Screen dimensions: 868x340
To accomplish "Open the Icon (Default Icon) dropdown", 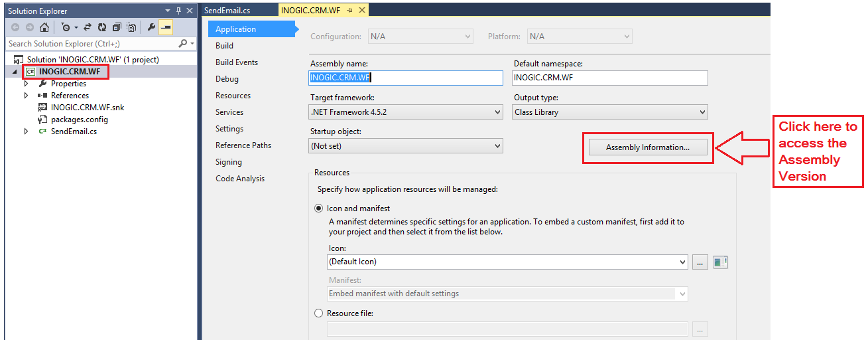I will [x=682, y=262].
